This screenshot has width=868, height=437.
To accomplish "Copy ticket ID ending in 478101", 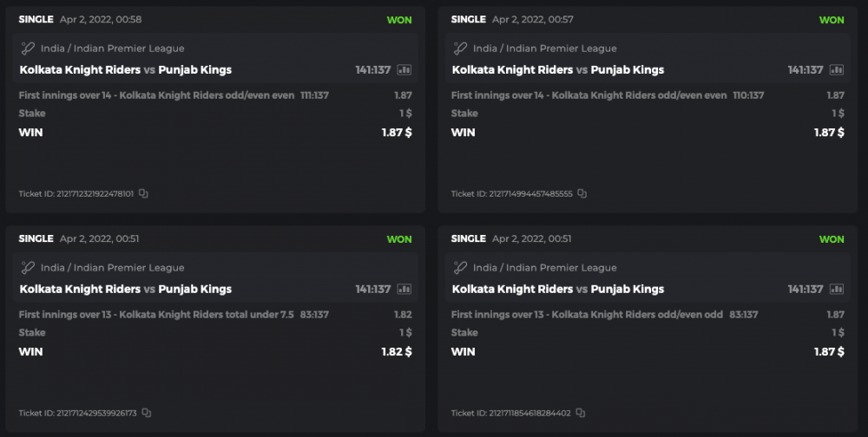I will pos(143,194).
